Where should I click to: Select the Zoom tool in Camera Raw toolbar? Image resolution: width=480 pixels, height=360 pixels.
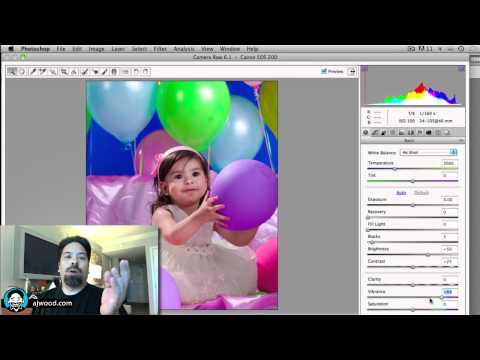click(11, 71)
